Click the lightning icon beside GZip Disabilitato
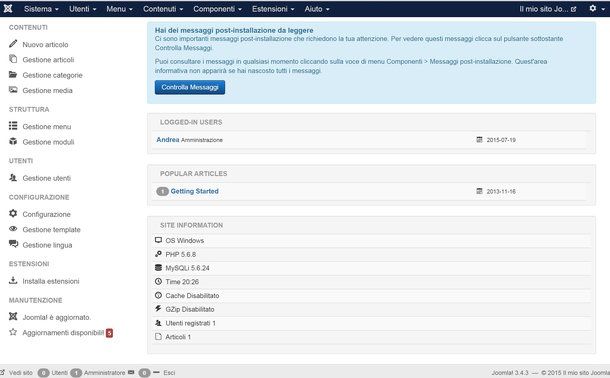The width and height of the screenshot is (610, 378). point(158,308)
